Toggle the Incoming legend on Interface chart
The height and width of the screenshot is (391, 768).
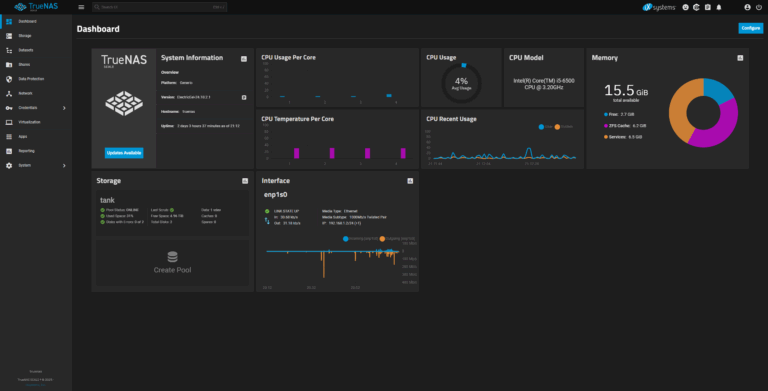point(360,239)
